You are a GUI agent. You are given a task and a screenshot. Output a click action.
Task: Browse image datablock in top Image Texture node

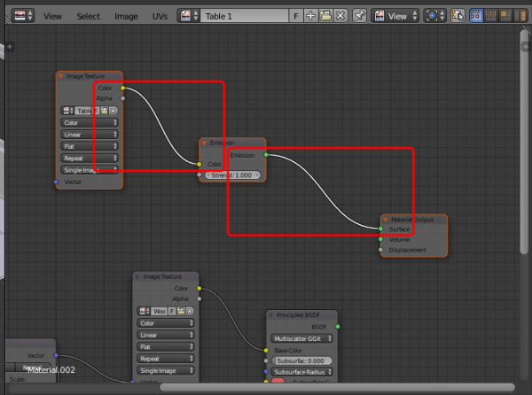point(68,111)
